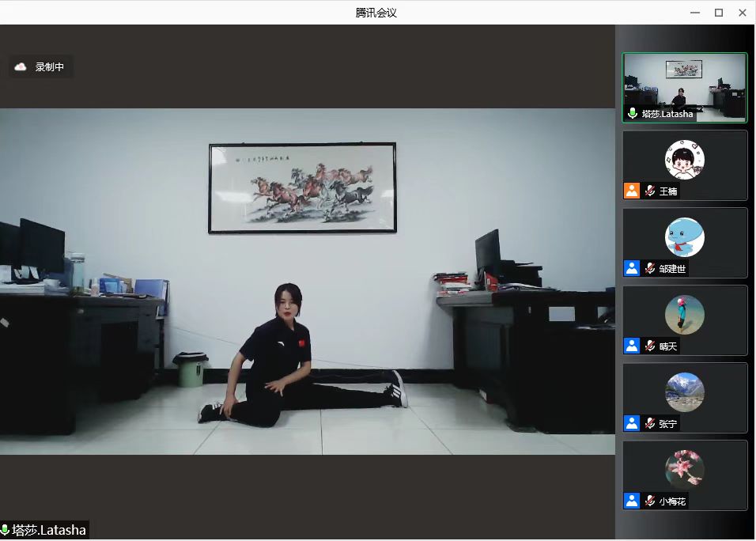Click the blue user icon beside 小梅花

point(632,501)
